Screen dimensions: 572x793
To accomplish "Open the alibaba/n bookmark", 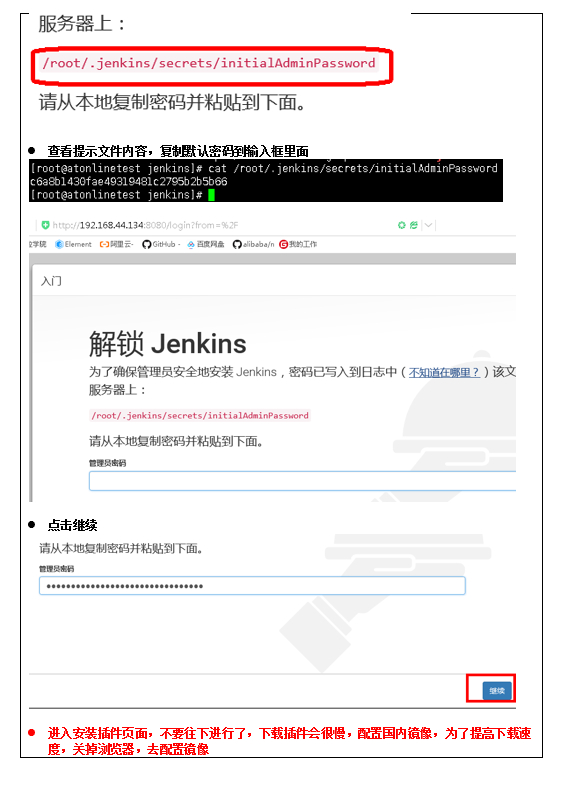I will [253, 244].
